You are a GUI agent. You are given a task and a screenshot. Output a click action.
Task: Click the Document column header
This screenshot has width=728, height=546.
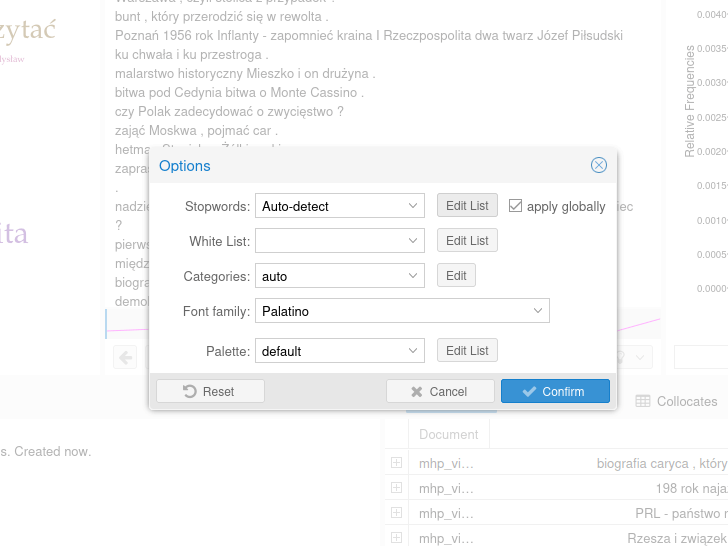click(448, 434)
